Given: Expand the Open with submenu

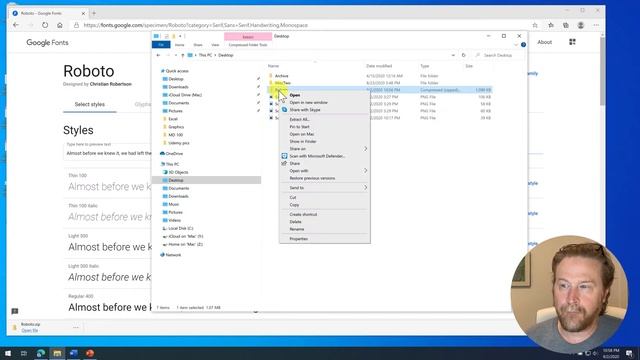Looking at the screenshot, I should point(325,171).
